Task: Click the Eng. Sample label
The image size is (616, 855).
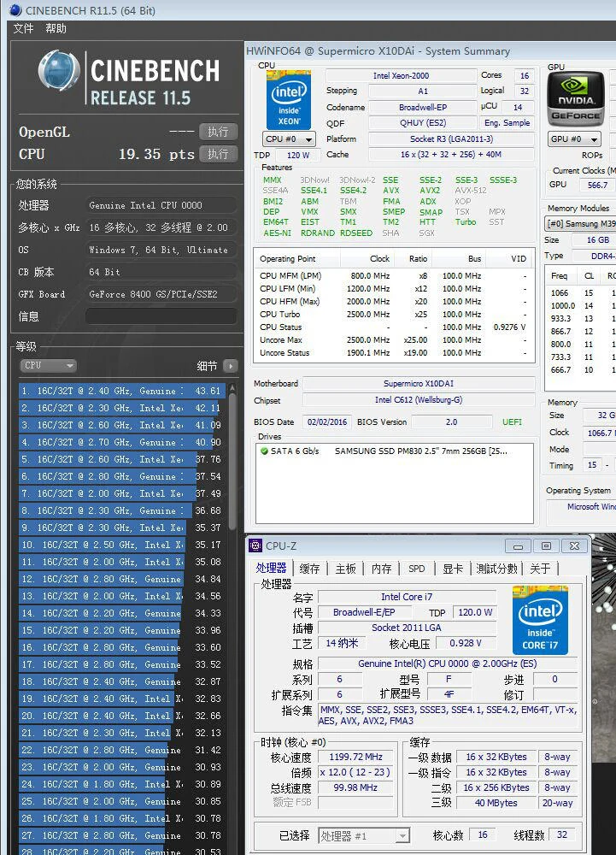Action: [x=507, y=122]
